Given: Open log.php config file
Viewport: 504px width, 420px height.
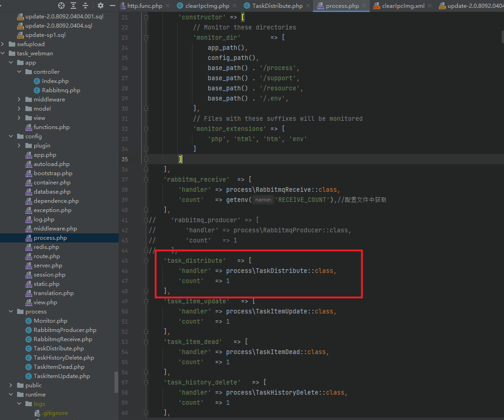Looking at the screenshot, I should 44,219.
